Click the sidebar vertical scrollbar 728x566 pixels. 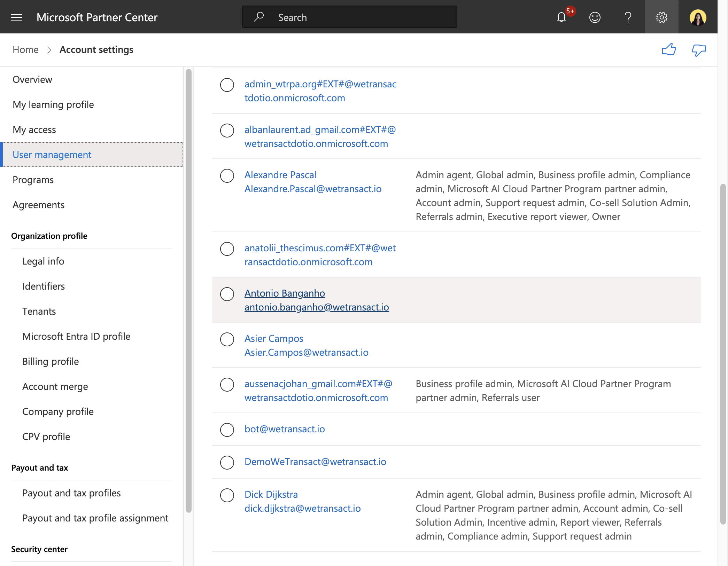tap(189, 291)
